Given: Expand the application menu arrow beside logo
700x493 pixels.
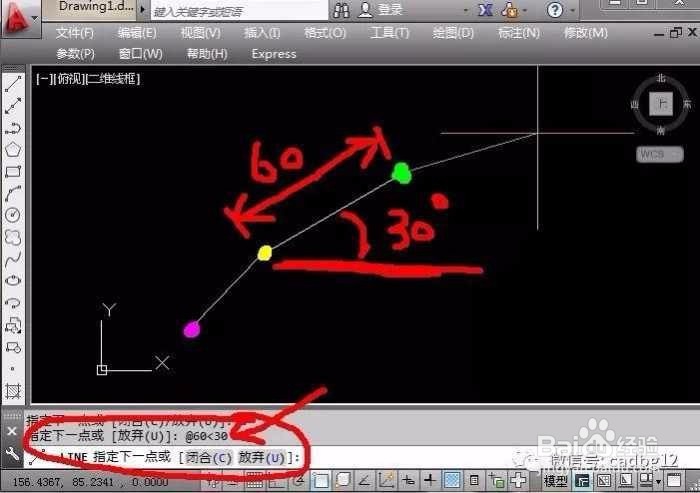Looking at the screenshot, I should coord(35,18).
